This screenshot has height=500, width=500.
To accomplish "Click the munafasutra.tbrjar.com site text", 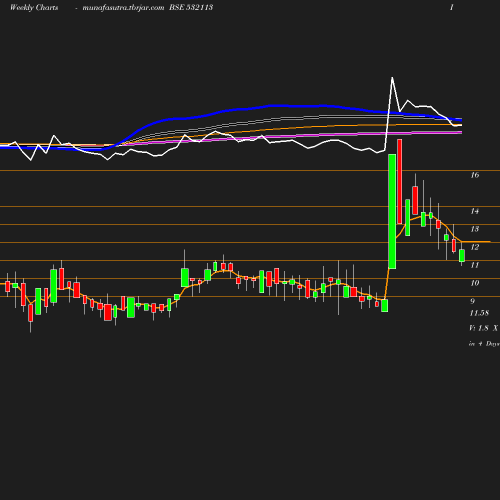I will coord(123,8).
